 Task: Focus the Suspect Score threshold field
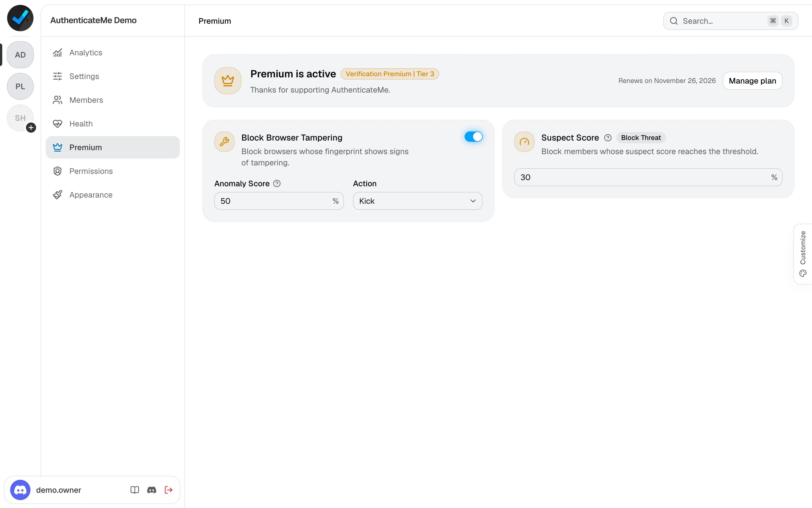[x=648, y=178]
